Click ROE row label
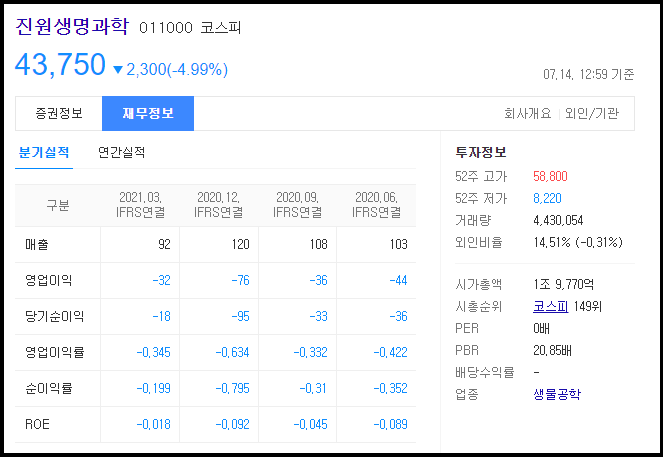The height and width of the screenshot is (457, 663). pyautogui.click(x=37, y=424)
